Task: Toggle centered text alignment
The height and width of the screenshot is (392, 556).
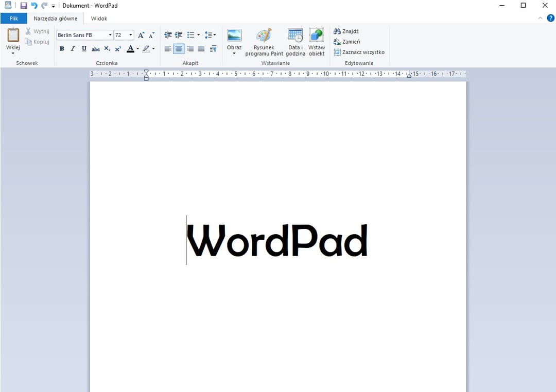Action: point(179,49)
